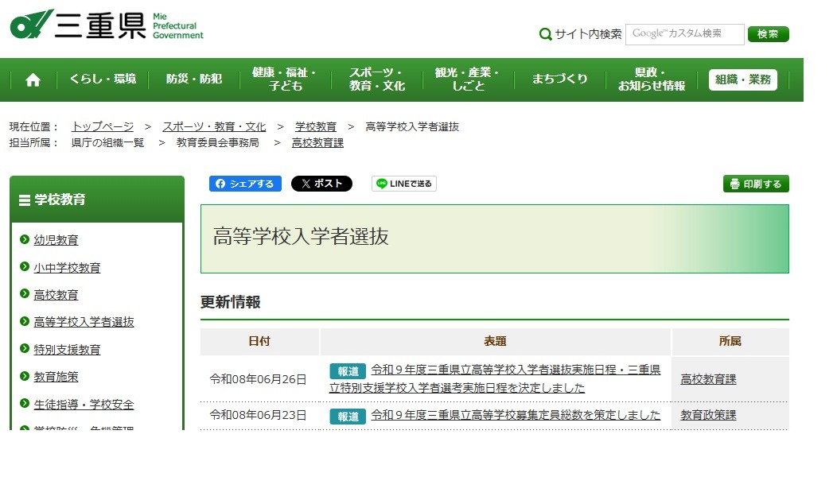
Task: Click 報道 badge on 06月23日 row
Action: [x=348, y=417]
